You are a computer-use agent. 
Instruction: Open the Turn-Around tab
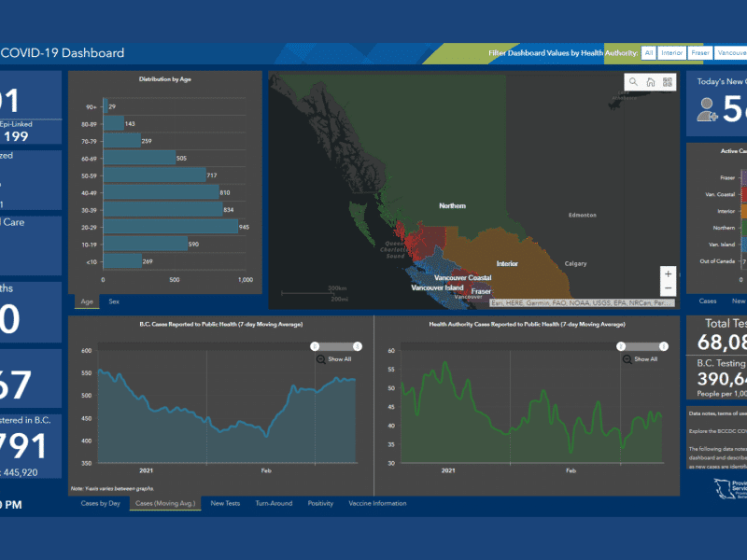pyautogui.click(x=274, y=503)
